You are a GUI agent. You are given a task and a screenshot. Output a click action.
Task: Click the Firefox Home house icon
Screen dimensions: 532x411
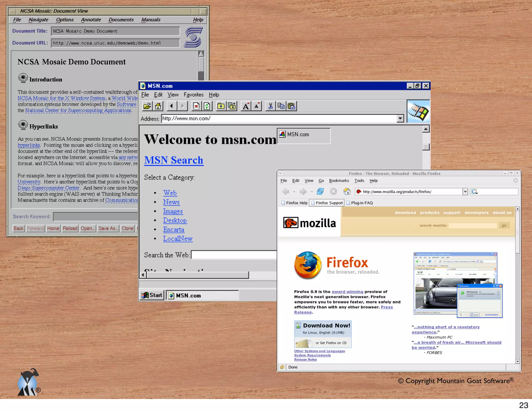click(347, 191)
